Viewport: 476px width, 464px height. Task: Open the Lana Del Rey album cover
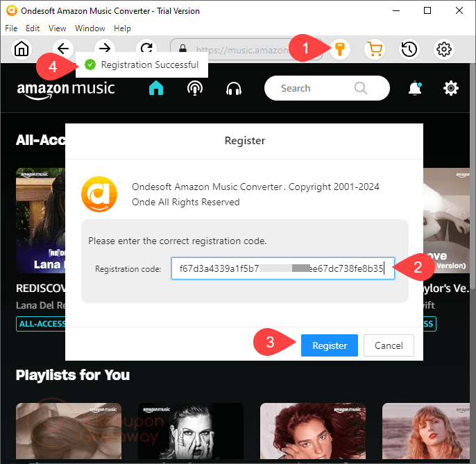coord(40,221)
